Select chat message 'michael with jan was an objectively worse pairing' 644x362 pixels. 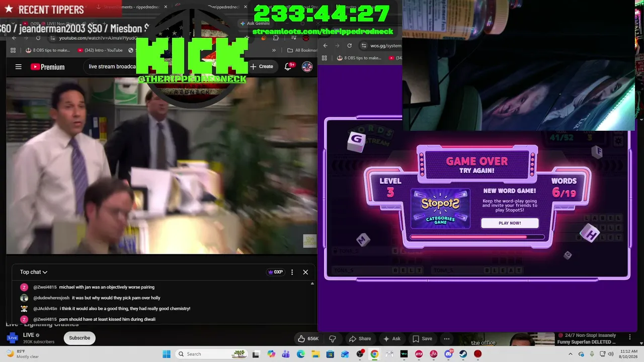pyautogui.click(x=107, y=287)
